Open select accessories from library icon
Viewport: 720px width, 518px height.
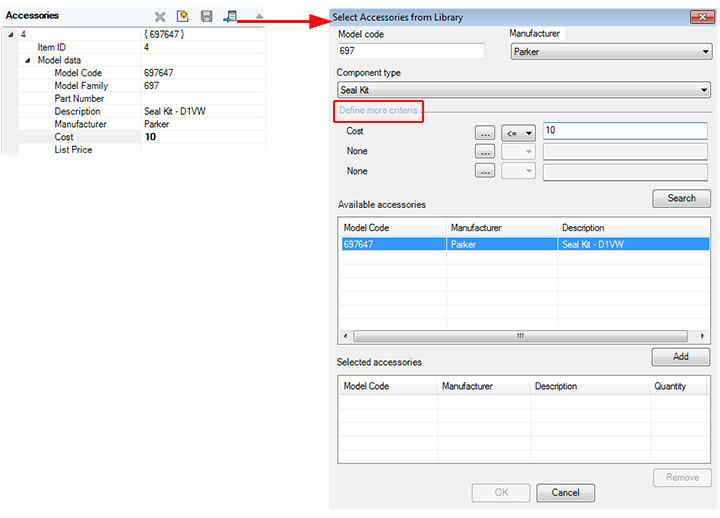[230, 17]
